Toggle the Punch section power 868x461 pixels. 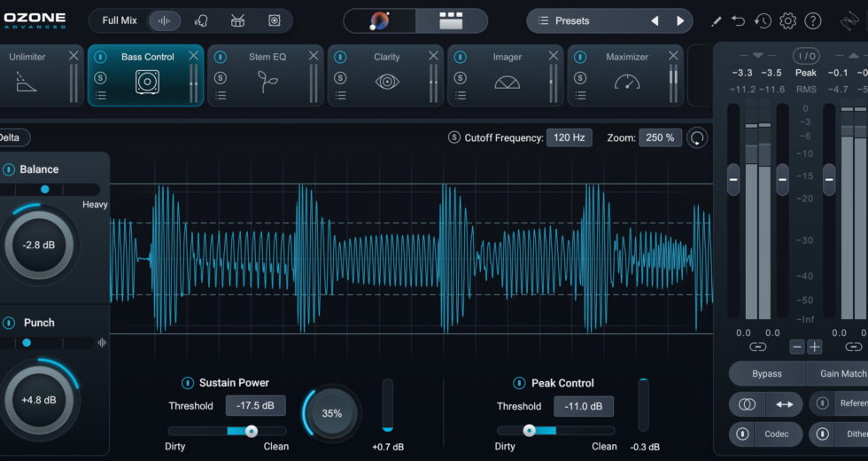pos(9,323)
